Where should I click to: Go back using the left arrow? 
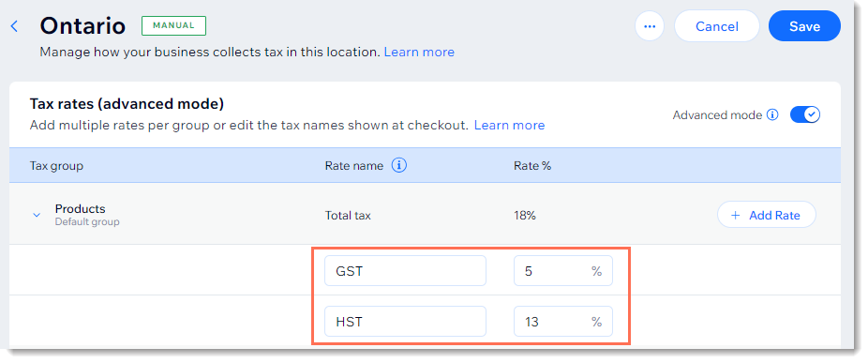pyautogui.click(x=14, y=26)
